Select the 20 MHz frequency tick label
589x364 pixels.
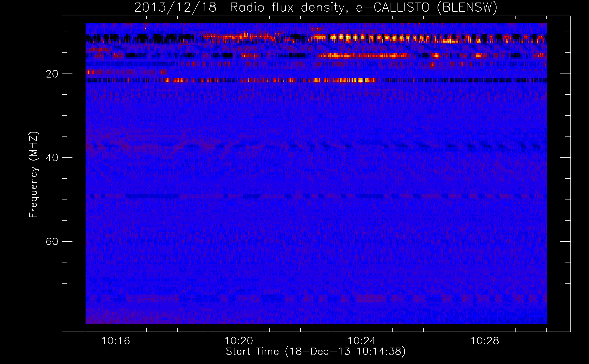click(x=52, y=74)
